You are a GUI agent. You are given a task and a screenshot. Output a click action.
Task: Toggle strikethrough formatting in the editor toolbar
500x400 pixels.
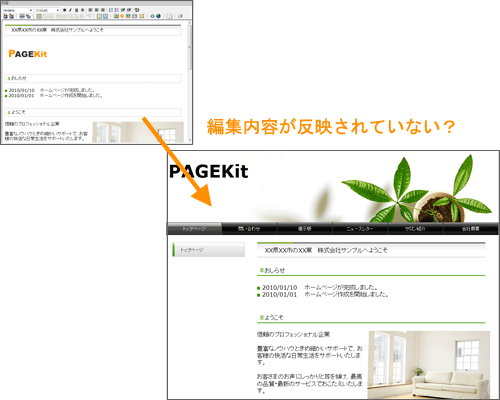82,10
